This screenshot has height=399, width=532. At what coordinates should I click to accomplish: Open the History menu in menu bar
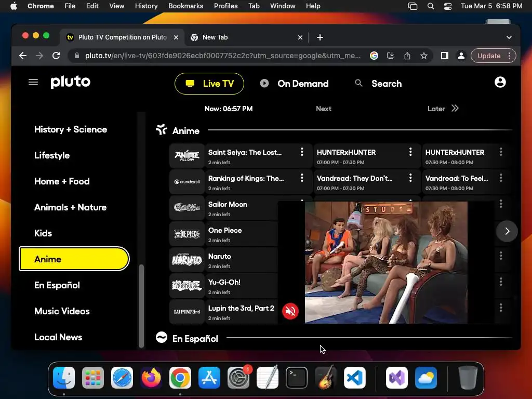(x=146, y=6)
